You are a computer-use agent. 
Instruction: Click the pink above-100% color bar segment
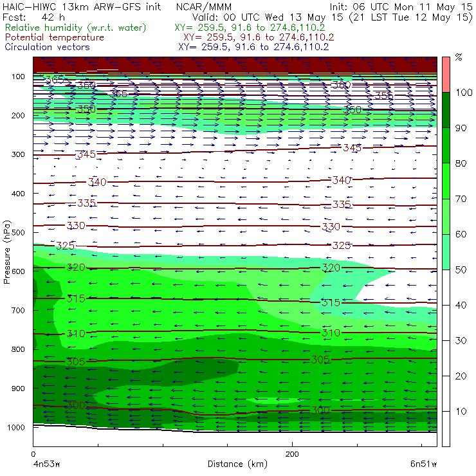[446, 75]
